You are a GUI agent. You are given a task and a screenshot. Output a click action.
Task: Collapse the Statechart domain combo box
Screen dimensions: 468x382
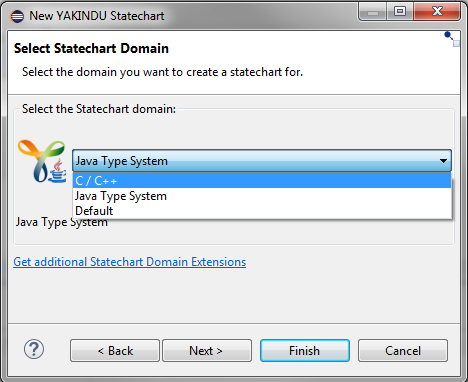tap(443, 161)
